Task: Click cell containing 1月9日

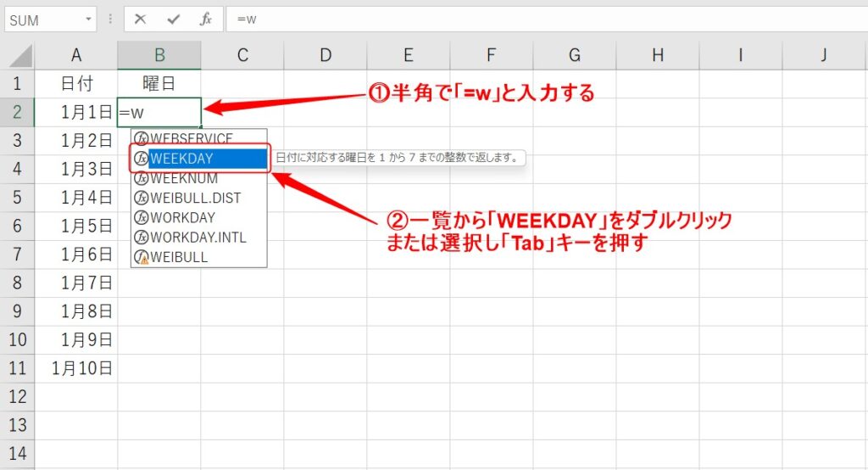Action: click(76, 339)
